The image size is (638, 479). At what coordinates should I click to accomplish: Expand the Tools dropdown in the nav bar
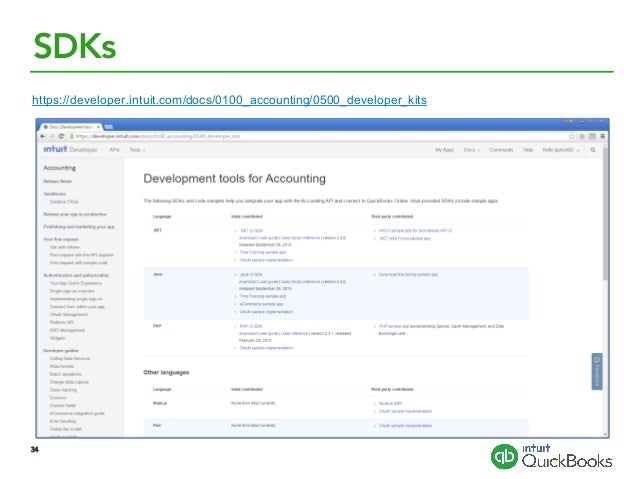137,150
